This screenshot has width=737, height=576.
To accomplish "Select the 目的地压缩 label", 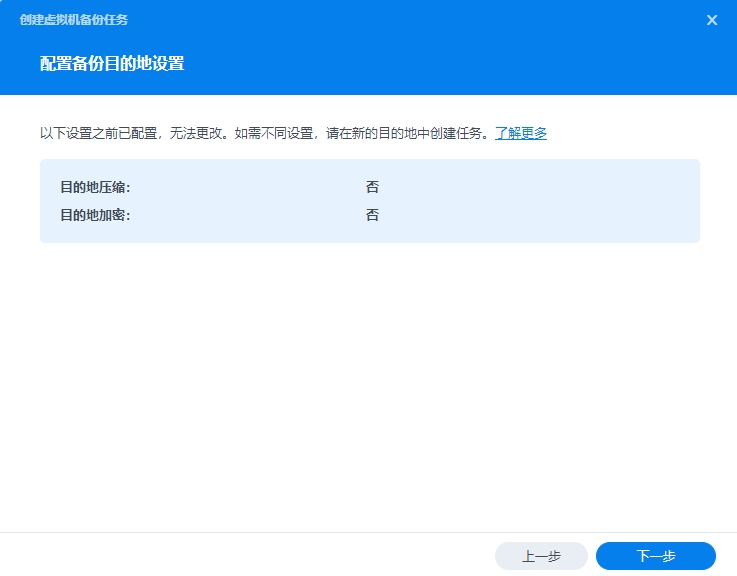I will pos(95,187).
